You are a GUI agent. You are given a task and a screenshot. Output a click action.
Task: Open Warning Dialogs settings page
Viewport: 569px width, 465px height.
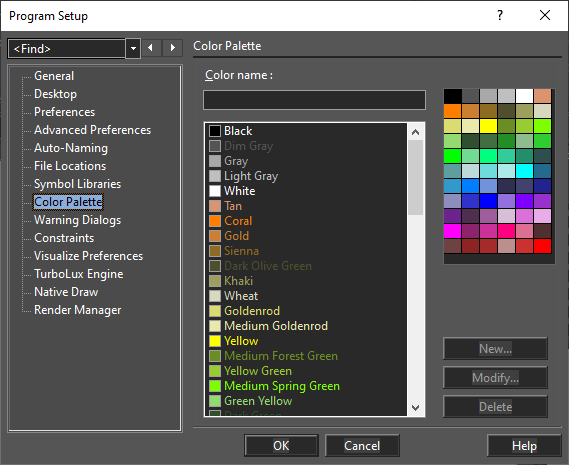[77, 220]
